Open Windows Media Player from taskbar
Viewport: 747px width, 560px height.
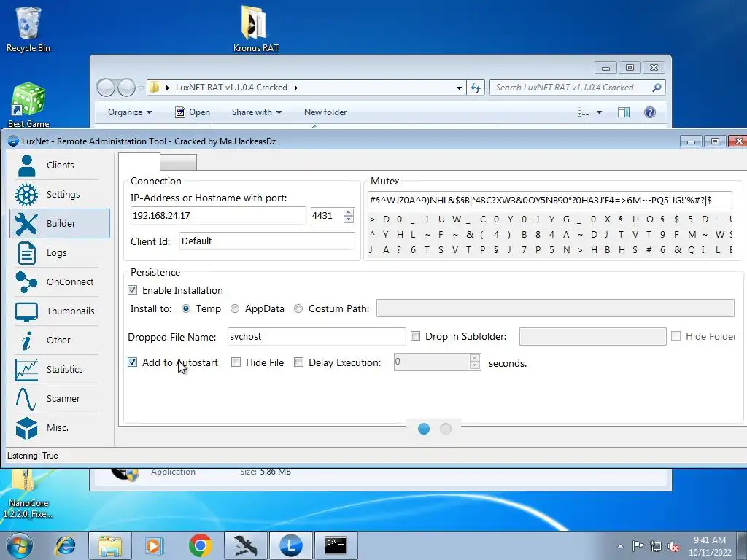pyautogui.click(x=155, y=545)
